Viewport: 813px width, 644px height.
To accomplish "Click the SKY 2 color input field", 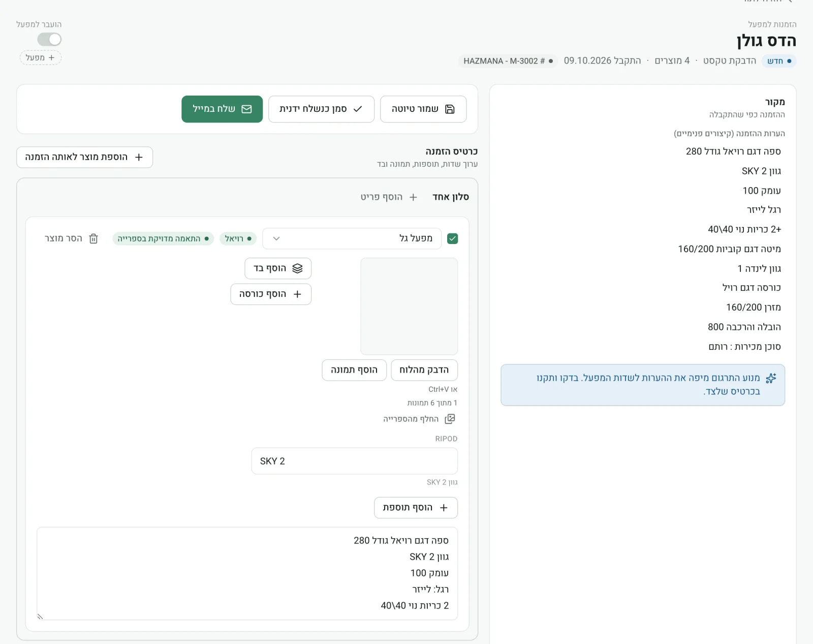I will tap(354, 461).
